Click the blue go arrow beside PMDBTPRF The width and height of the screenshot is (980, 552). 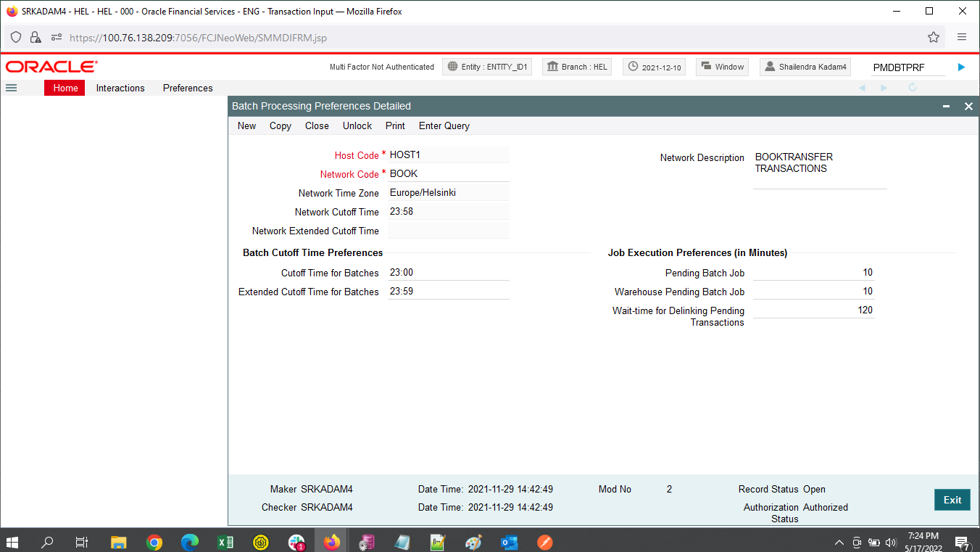961,67
